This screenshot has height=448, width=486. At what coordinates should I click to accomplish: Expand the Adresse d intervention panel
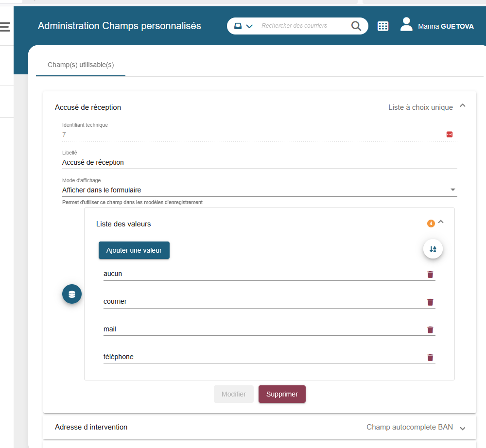[462, 428]
